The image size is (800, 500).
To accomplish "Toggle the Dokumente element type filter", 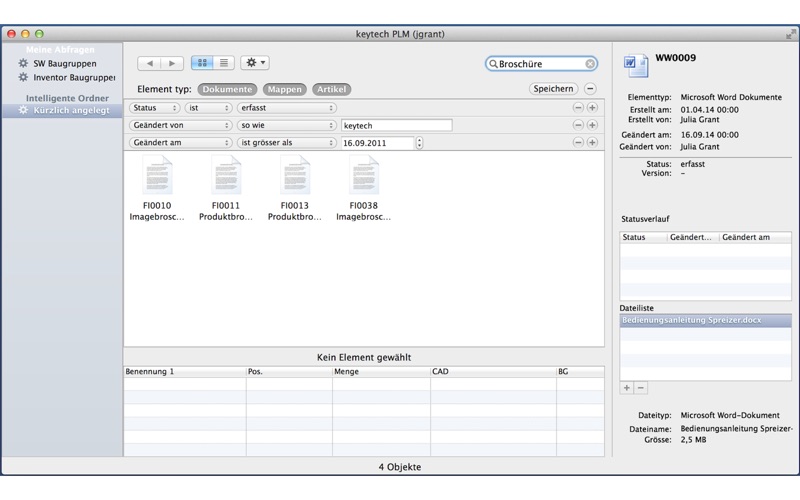I will click(x=227, y=89).
